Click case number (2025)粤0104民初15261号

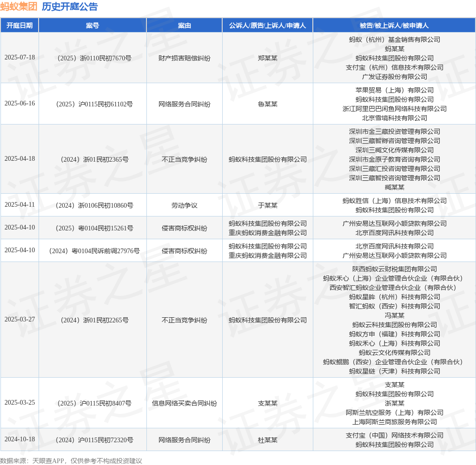[x=94, y=228]
